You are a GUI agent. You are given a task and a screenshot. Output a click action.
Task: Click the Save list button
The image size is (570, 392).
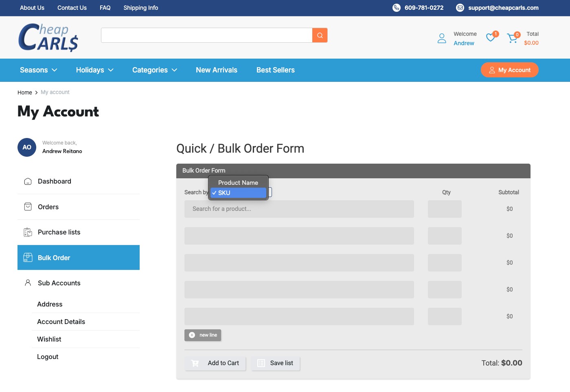pyautogui.click(x=276, y=363)
